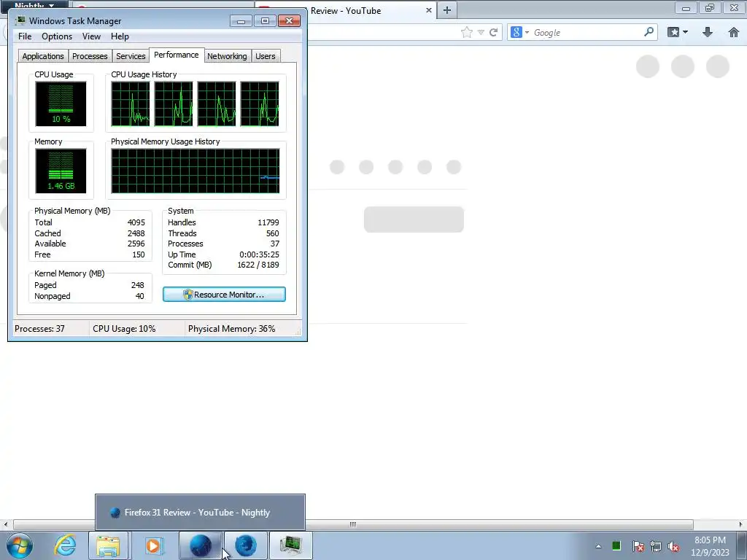The image size is (747, 560).
Task: Open the Firefox taskbar icon
Action: 245,545
